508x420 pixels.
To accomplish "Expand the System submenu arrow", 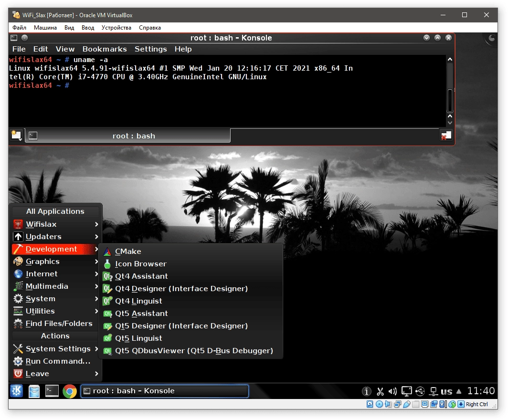I will coord(96,299).
